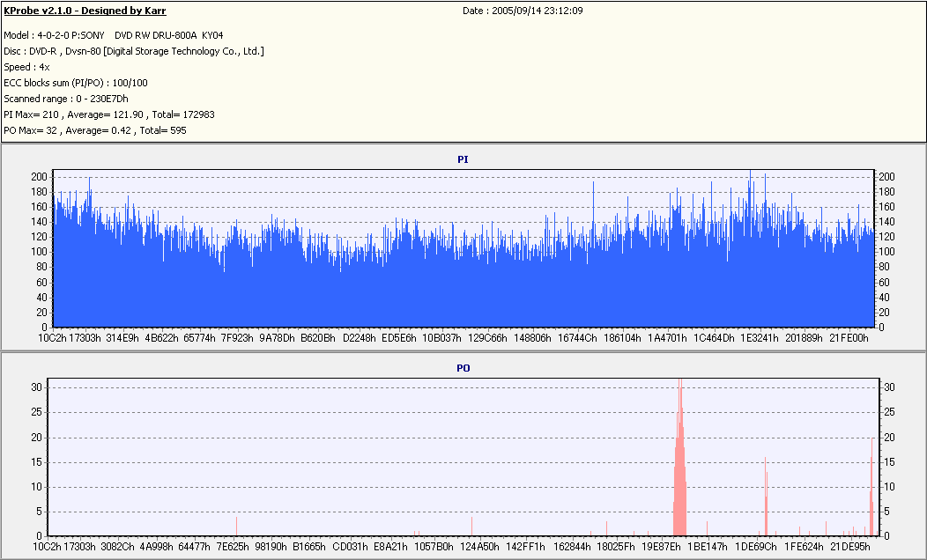Select the B1665h axis label
This screenshot has height=560, width=927.
[x=309, y=547]
